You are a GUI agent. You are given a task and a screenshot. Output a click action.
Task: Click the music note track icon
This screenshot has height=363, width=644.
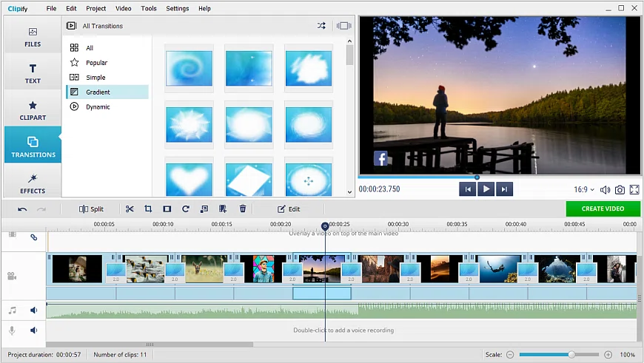(13, 311)
